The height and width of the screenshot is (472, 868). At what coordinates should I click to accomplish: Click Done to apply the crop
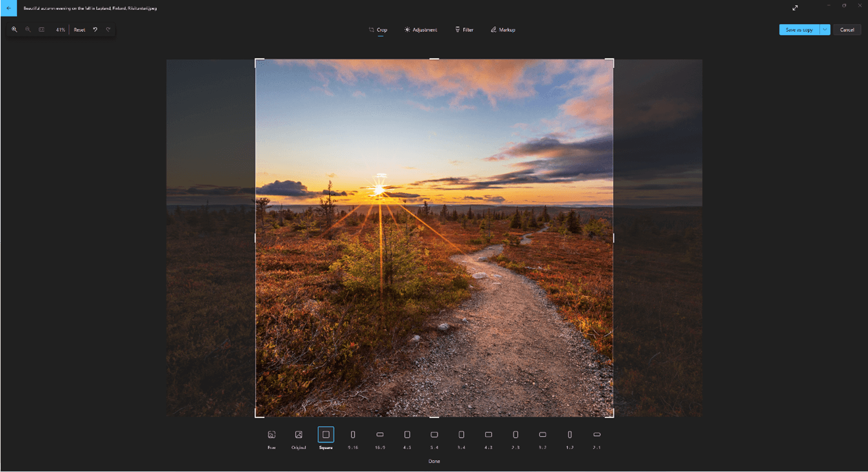point(434,461)
